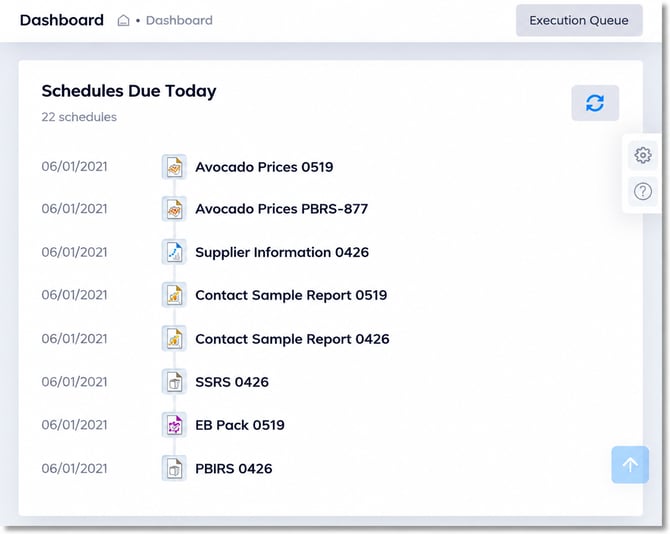Open the SSRS 0426 schedule
670x534 pixels.
[232, 381]
